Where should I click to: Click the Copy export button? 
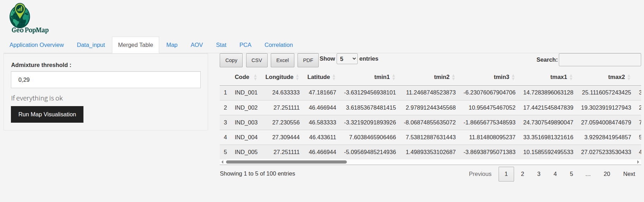point(231,60)
